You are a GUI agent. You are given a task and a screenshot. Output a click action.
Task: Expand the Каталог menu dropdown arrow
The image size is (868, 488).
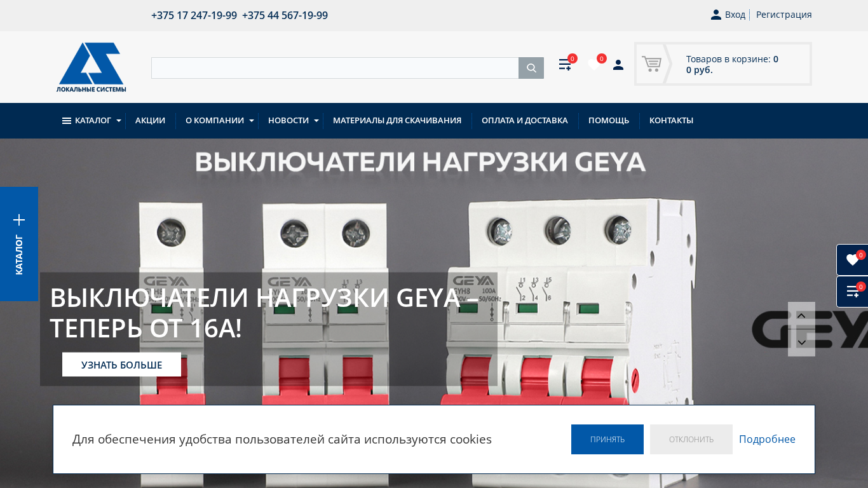point(119,121)
